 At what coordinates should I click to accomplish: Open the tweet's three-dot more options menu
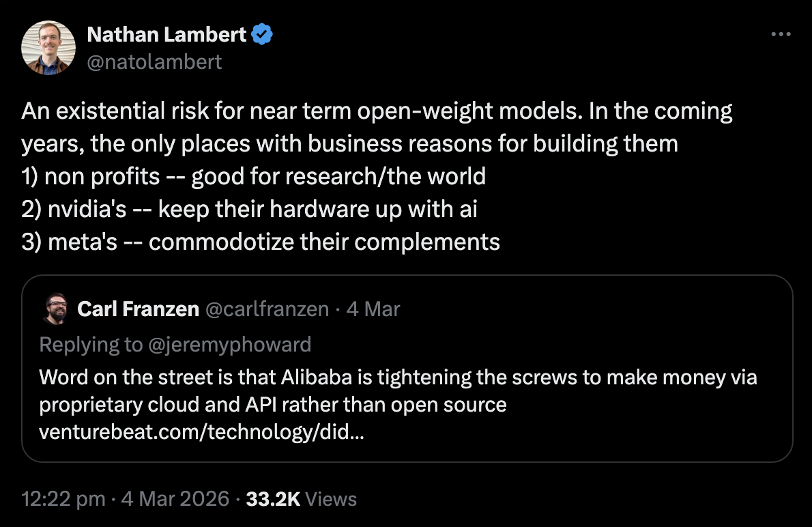tap(780, 34)
